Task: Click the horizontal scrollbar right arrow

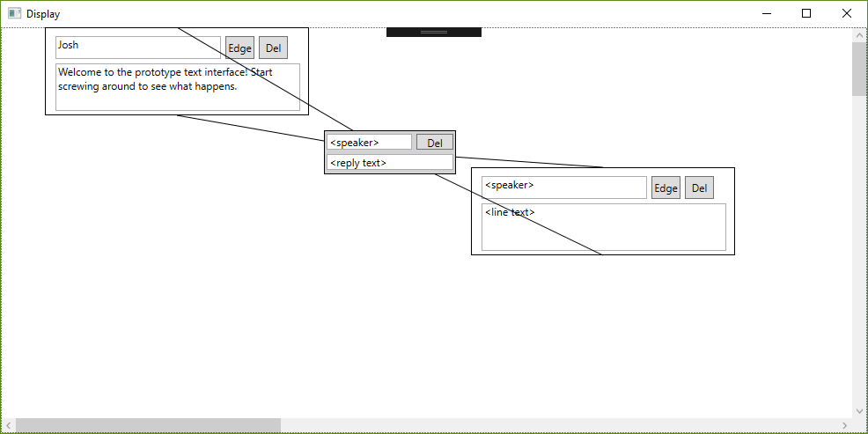Action: 844,426
